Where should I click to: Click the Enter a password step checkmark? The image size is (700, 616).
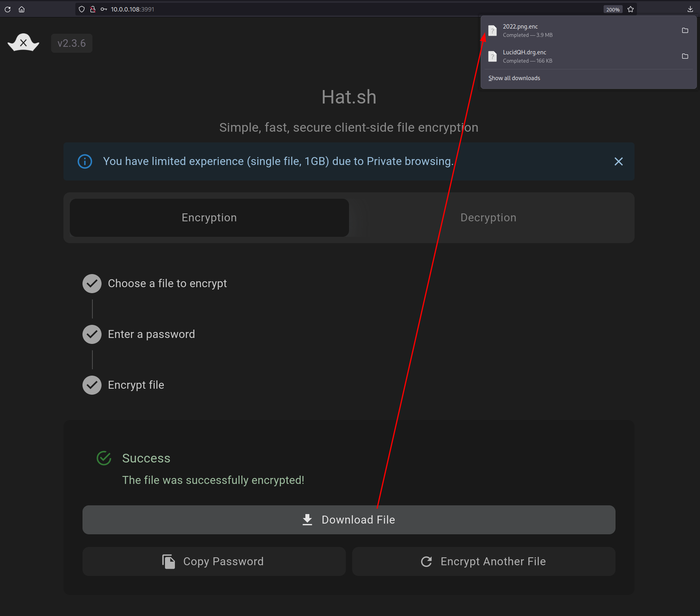pyautogui.click(x=92, y=334)
